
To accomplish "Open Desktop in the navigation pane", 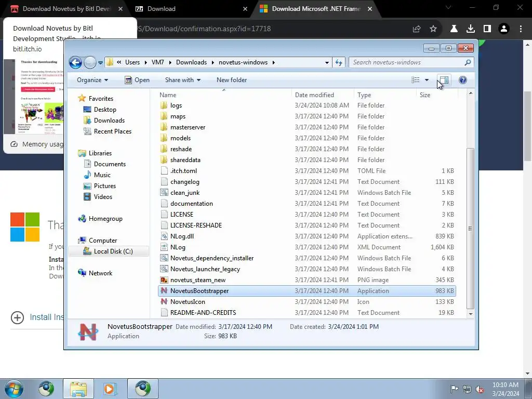I will click(105, 110).
